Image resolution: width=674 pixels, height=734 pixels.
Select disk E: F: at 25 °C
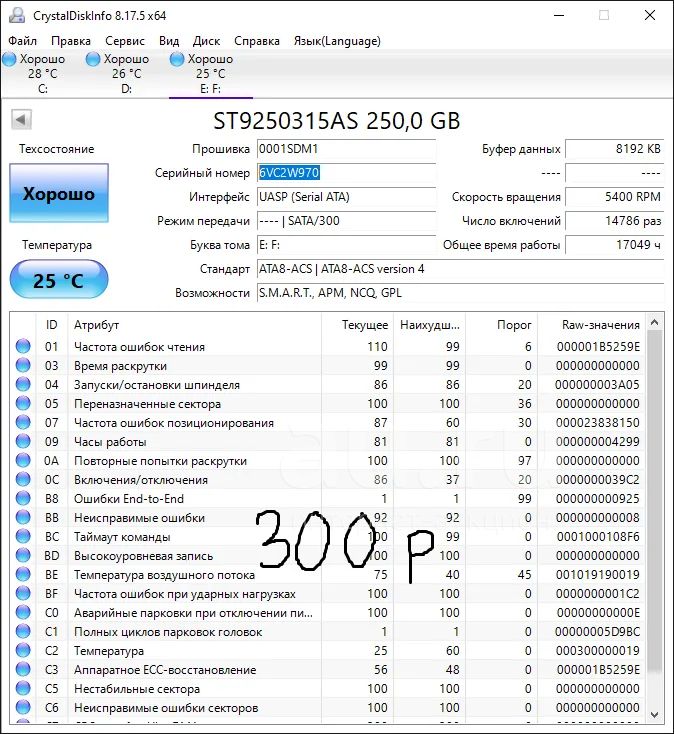tap(210, 73)
